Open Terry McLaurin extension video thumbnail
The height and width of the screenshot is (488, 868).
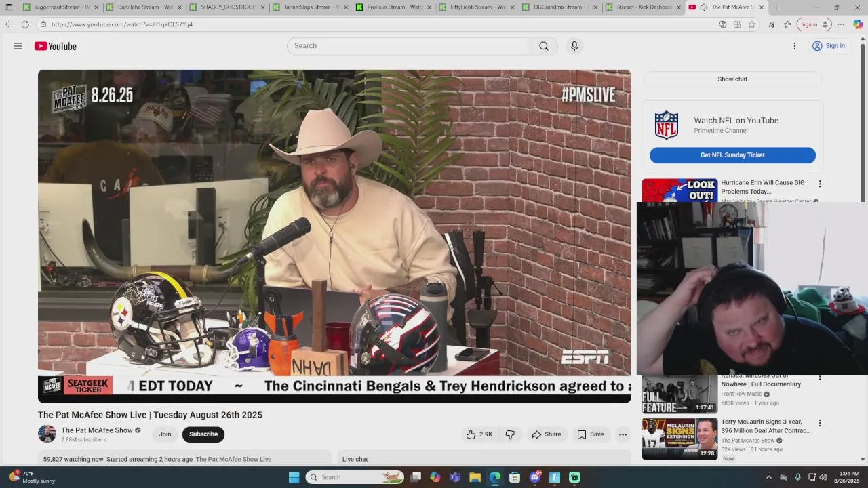(679, 439)
